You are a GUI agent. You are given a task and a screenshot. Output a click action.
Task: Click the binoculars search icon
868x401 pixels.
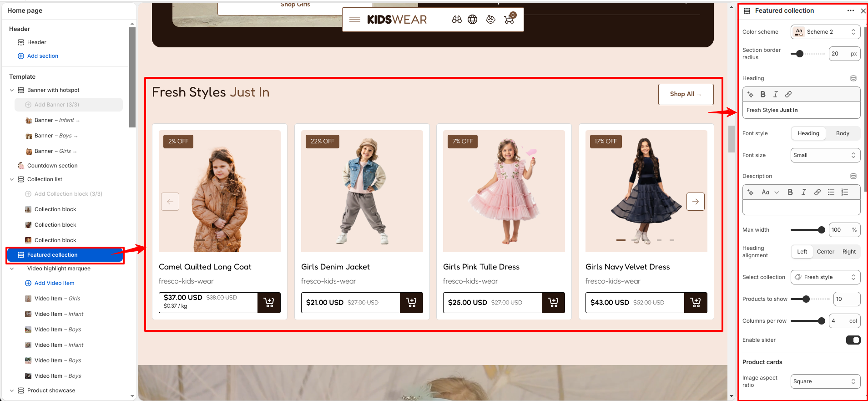(x=457, y=20)
